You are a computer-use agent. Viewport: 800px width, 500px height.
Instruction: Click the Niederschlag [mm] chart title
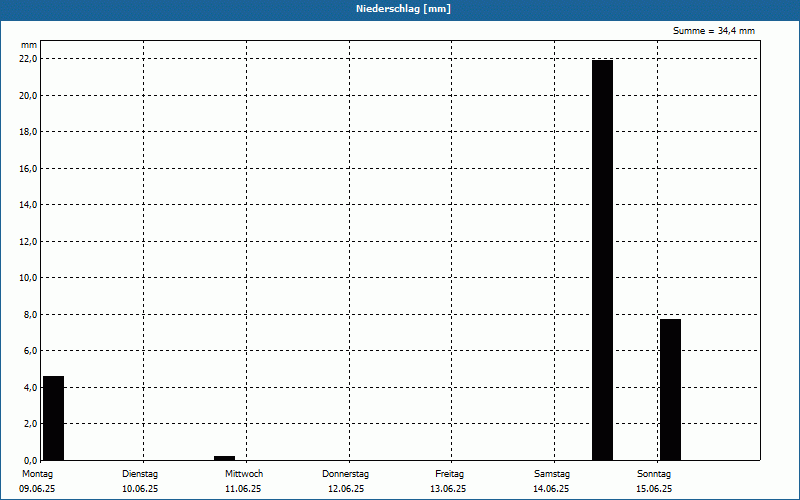403,9
